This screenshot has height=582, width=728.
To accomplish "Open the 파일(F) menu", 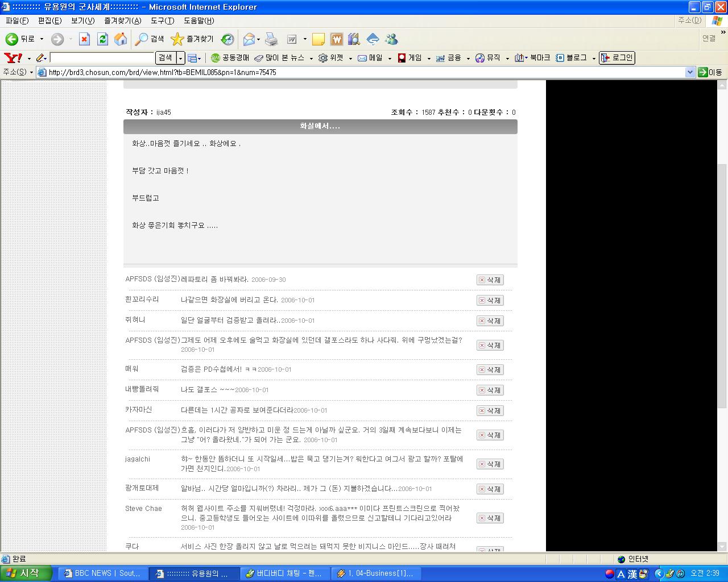I will (x=17, y=20).
